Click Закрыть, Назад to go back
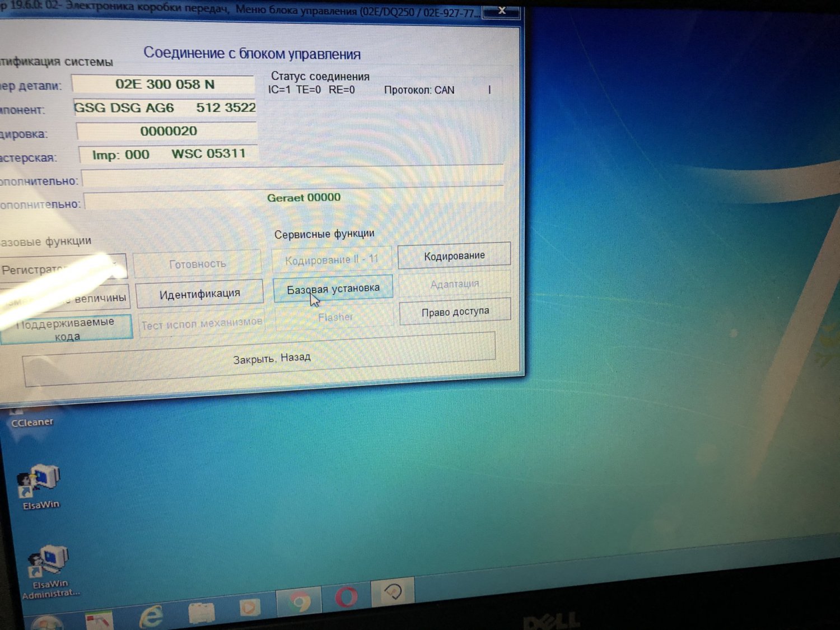This screenshot has width=840, height=630. click(260, 358)
